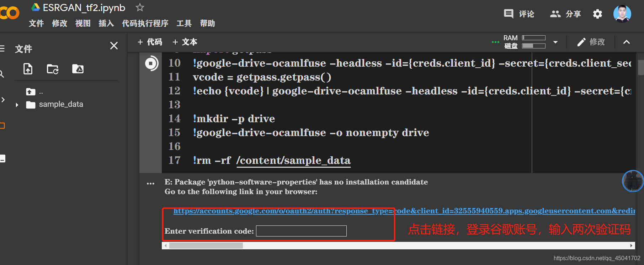Click the Colab logo
644x265 pixels.
coord(10,13)
